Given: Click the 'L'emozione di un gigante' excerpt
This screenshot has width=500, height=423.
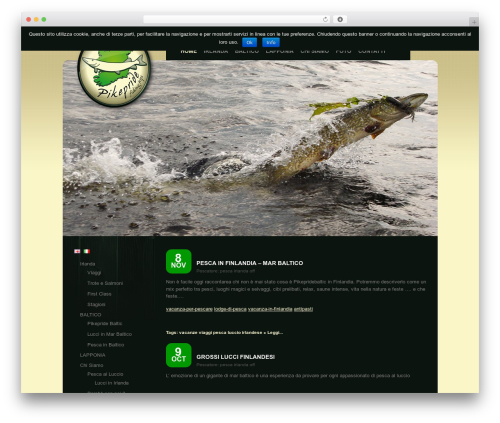Looking at the screenshot, I should click(288, 375).
